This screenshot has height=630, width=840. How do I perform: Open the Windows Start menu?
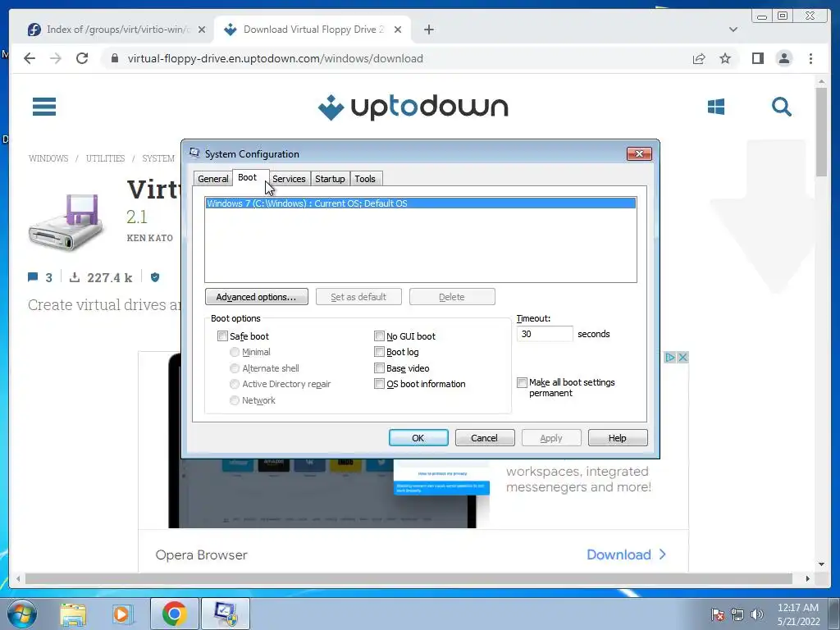(22, 614)
